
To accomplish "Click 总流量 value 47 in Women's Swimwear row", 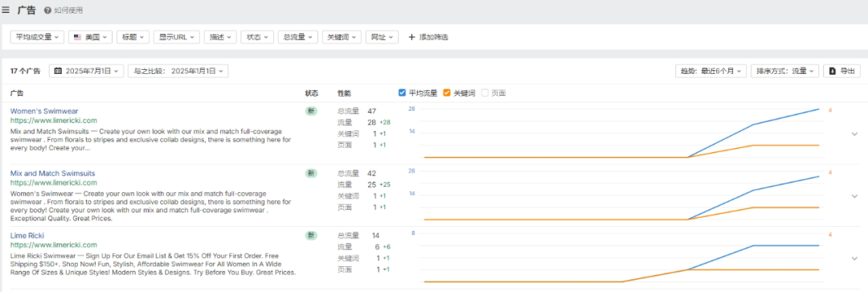I will 372,111.
